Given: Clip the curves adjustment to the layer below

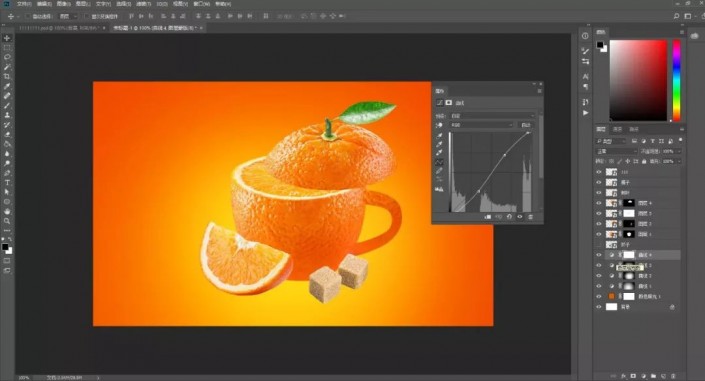Looking at the screenshot, I should coord(488,217).
